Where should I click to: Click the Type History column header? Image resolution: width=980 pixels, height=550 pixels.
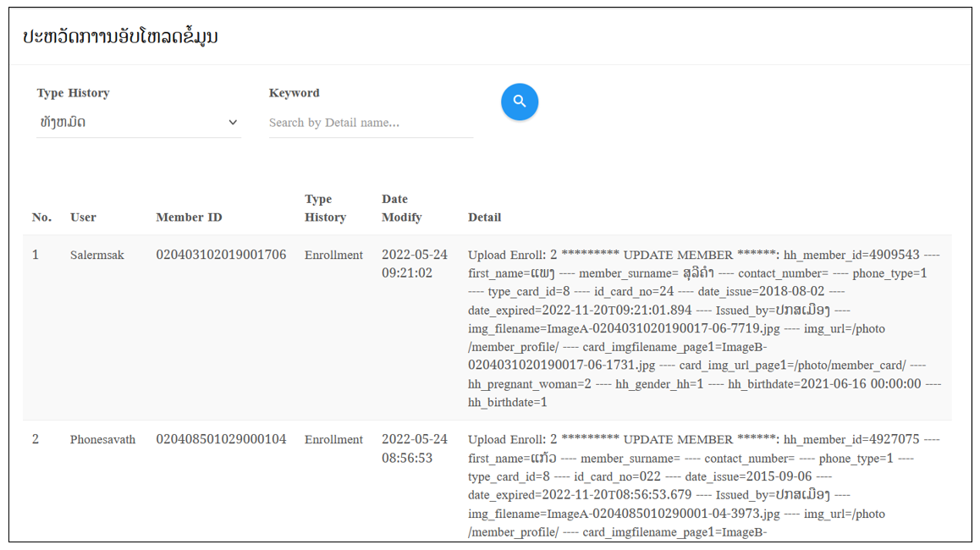[x=325, y=208]
